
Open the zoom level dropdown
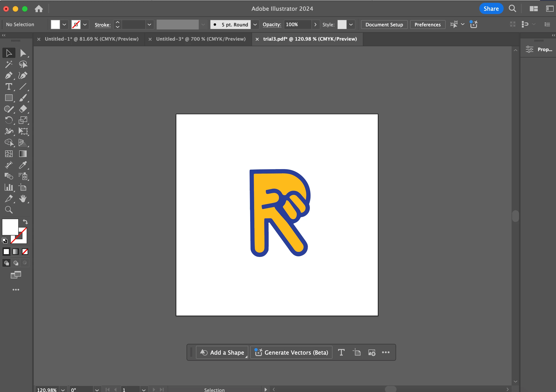(63, 390)
